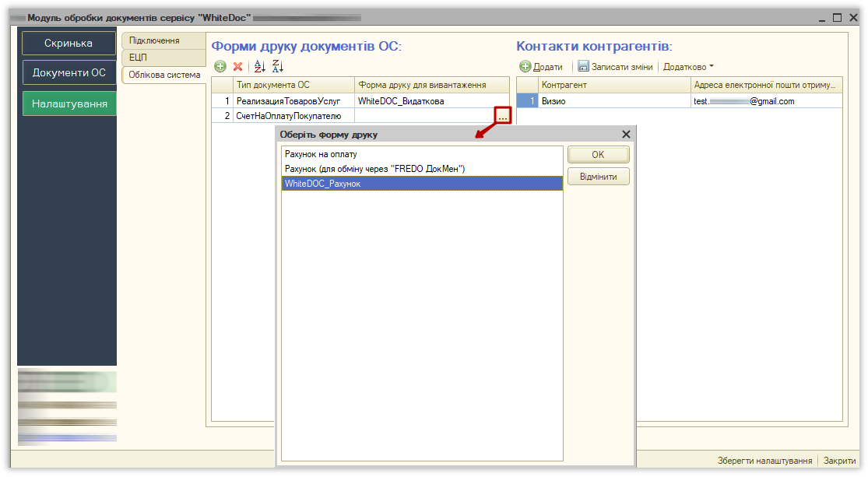This screenshot has width=868, height=477.
Task: Click the diskette icon beside Записати зміни
Action: point(583,66)
